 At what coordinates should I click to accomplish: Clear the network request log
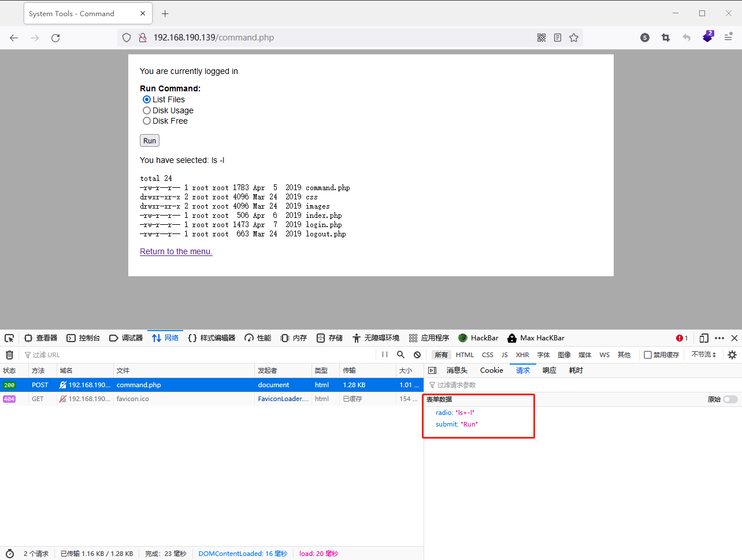[x=9, y=355]
